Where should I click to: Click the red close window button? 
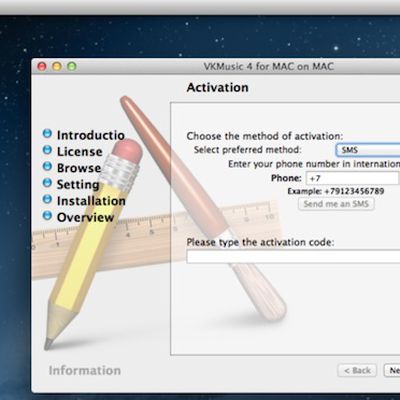click(42, 66)
